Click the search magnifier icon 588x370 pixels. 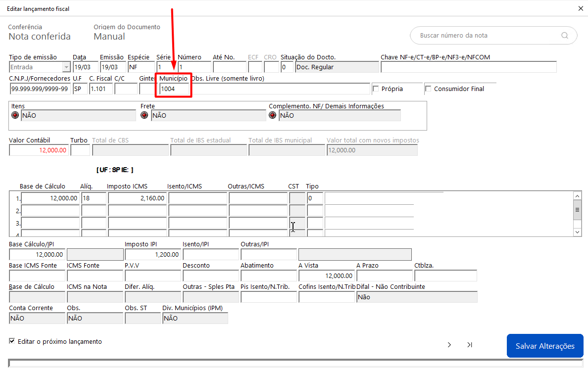tap(564, 36)
